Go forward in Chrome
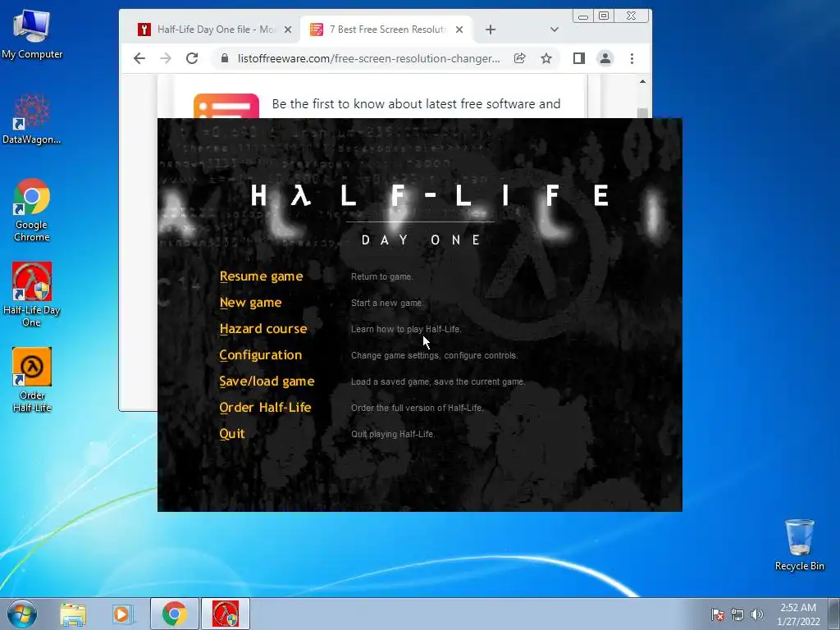This screenshot has height=630, width=840. pyautogui.click(x=166, y=58)
